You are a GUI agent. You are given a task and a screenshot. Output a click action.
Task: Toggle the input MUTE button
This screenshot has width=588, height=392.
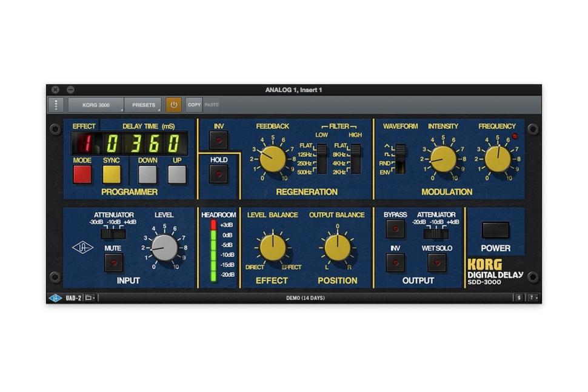point(113,262)
